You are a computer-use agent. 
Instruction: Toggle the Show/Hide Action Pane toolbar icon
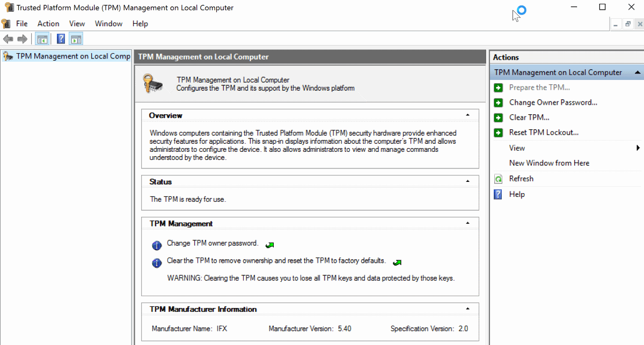click(x=76, y=39)
